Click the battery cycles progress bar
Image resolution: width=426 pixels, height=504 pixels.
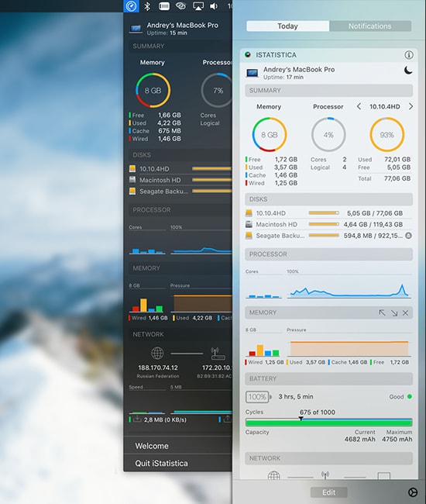point(328,422)
